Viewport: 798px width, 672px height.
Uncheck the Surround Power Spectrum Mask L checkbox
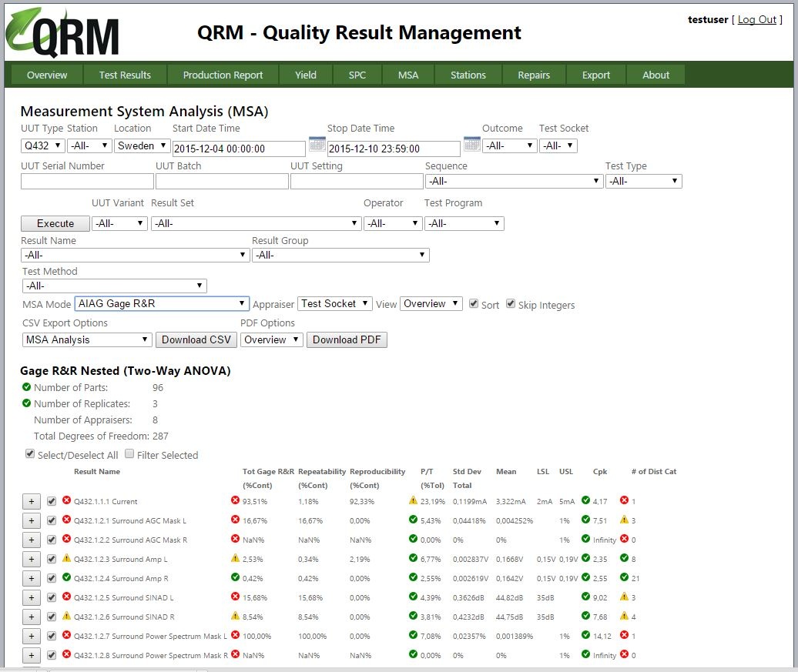[x=52, y=636]
